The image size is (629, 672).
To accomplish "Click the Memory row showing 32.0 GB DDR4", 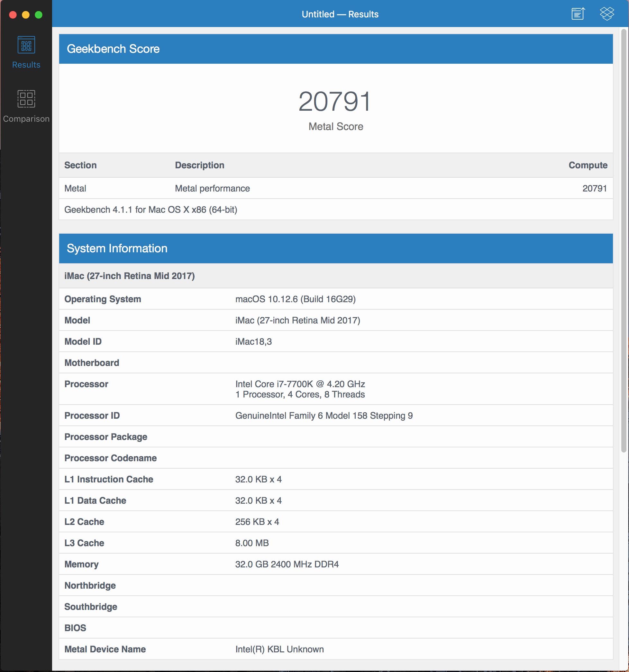I will (x=287, y=564).
